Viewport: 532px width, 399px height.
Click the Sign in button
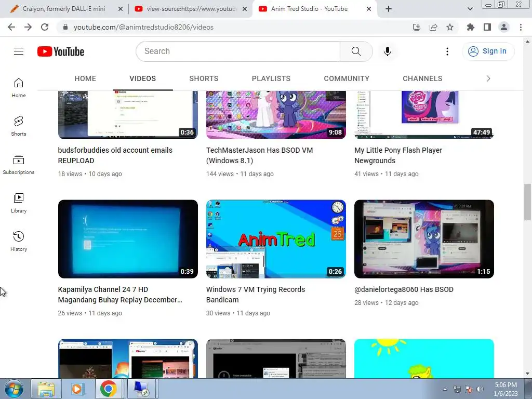coord(488,51)
